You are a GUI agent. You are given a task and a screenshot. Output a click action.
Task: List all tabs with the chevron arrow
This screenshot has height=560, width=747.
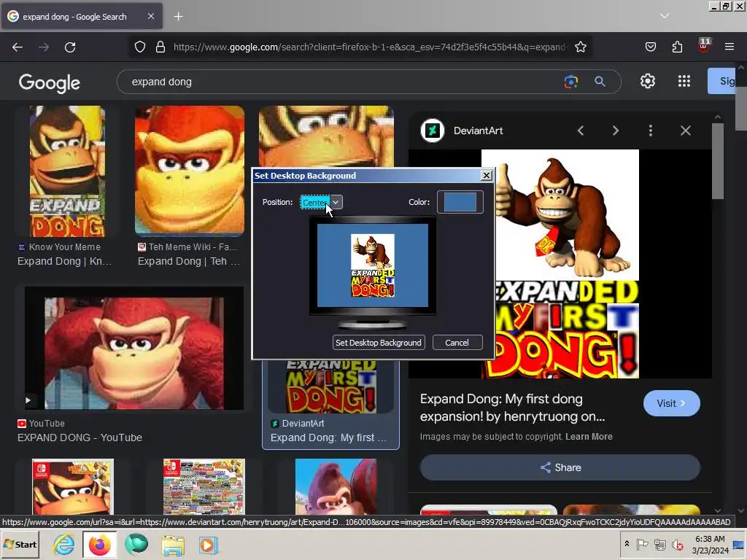pos(665,16)
